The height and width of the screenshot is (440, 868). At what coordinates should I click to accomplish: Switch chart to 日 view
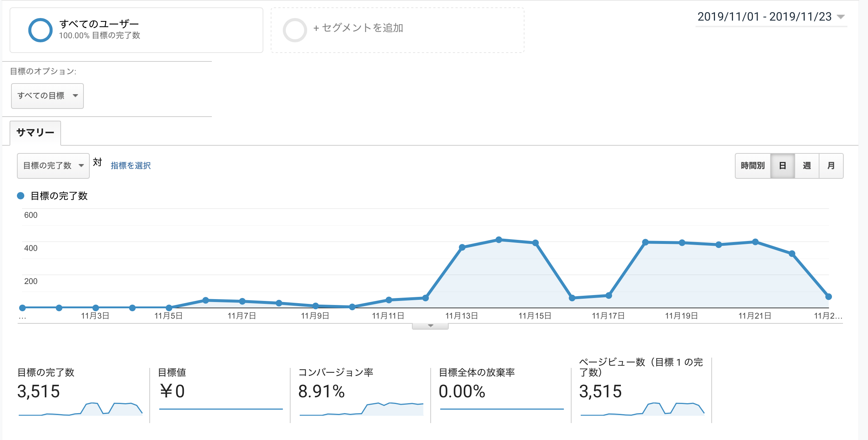click(782, 166)
